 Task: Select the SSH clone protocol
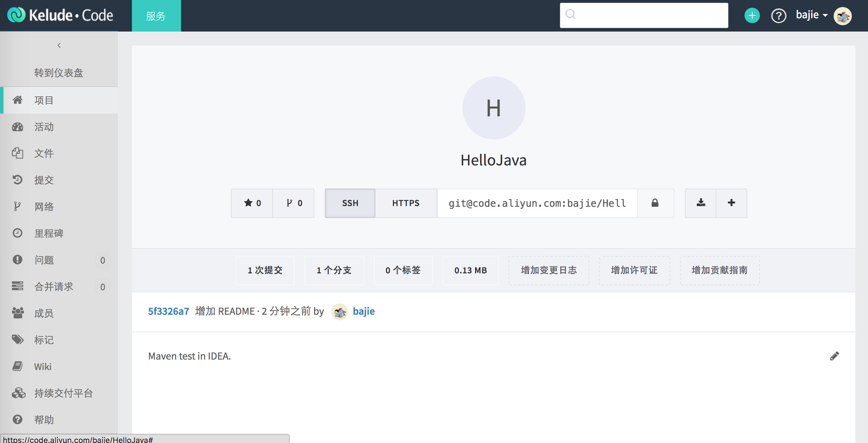(x=350, y=203)
